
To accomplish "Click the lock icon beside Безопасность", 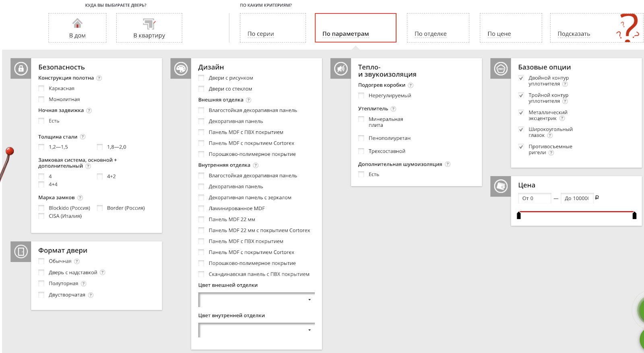I will (21, 68).
